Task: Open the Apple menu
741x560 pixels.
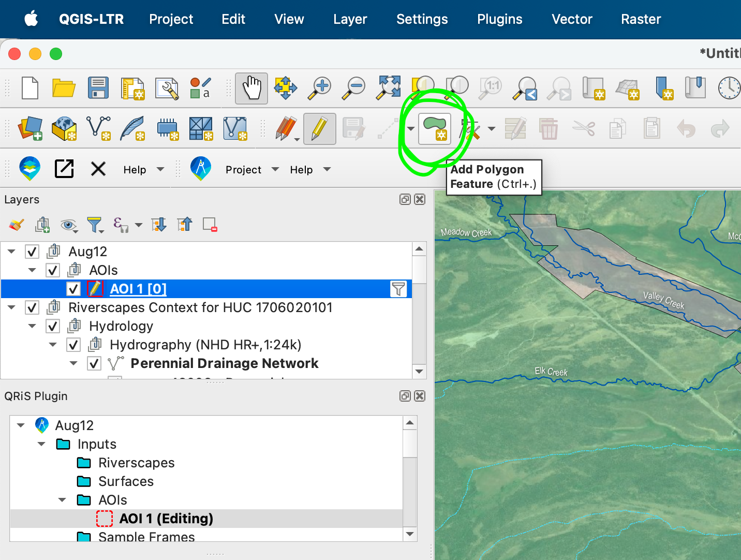Action: (31, 19)
